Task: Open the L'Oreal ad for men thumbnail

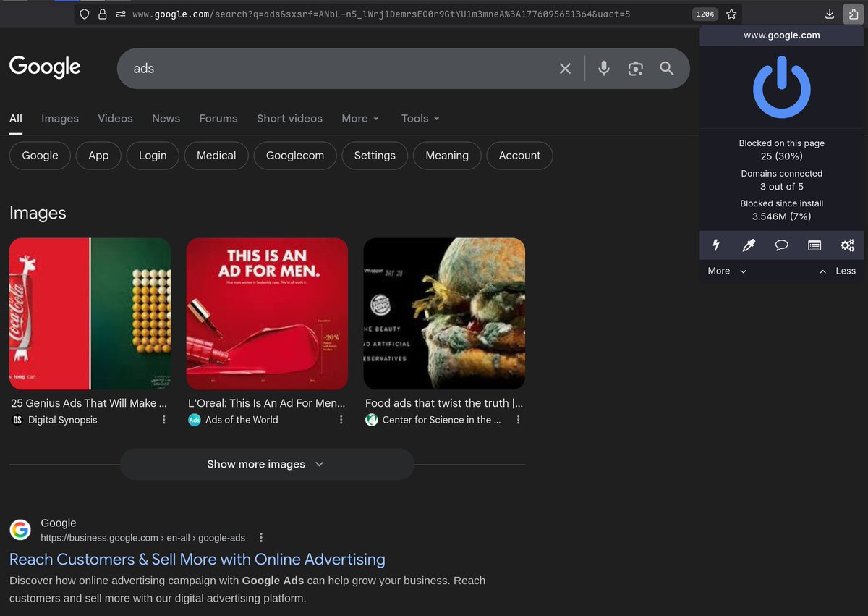Action: pos(267,313)
